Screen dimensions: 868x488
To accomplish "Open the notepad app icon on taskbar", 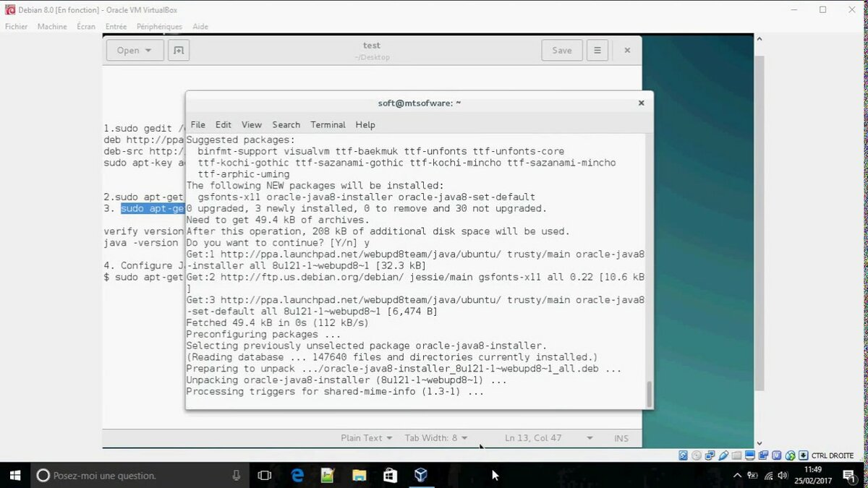I will click(328, 475).
